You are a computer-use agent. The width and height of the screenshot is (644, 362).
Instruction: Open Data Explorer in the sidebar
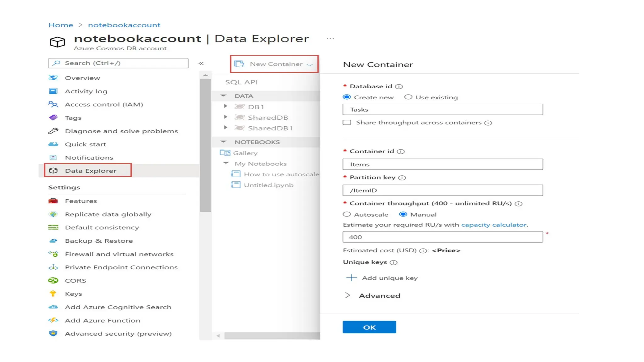(91, 171)
